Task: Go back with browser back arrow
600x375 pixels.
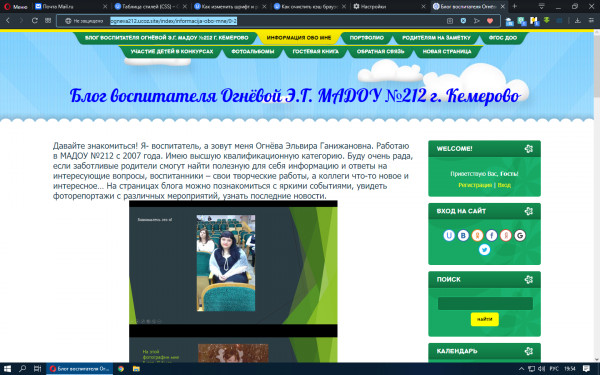Action: [x=8, y=21]
